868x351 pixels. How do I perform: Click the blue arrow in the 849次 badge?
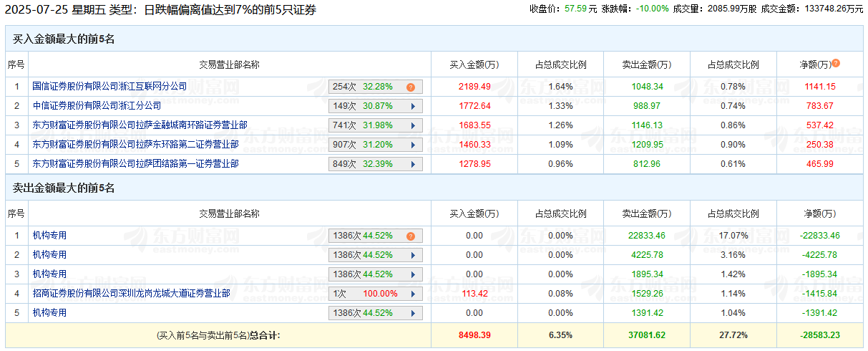[x=413, y=164]
